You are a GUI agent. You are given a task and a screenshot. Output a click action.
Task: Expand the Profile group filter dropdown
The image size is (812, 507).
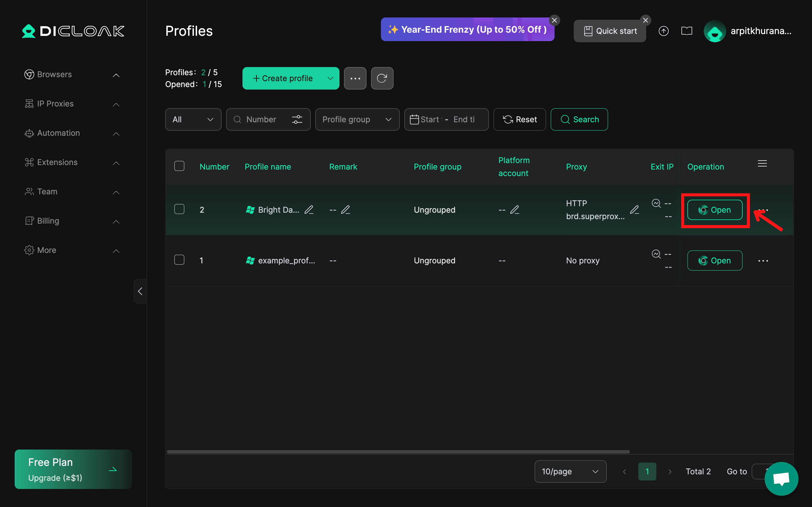coord(357,119)
